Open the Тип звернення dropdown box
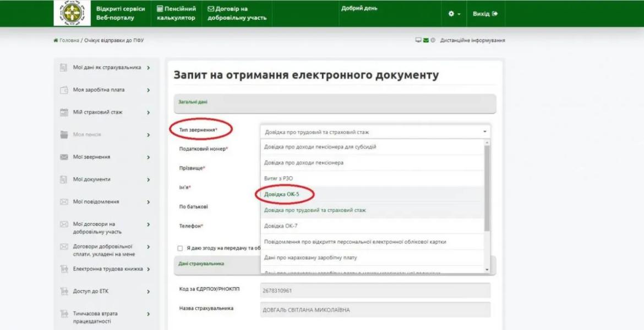 [374, 132]
